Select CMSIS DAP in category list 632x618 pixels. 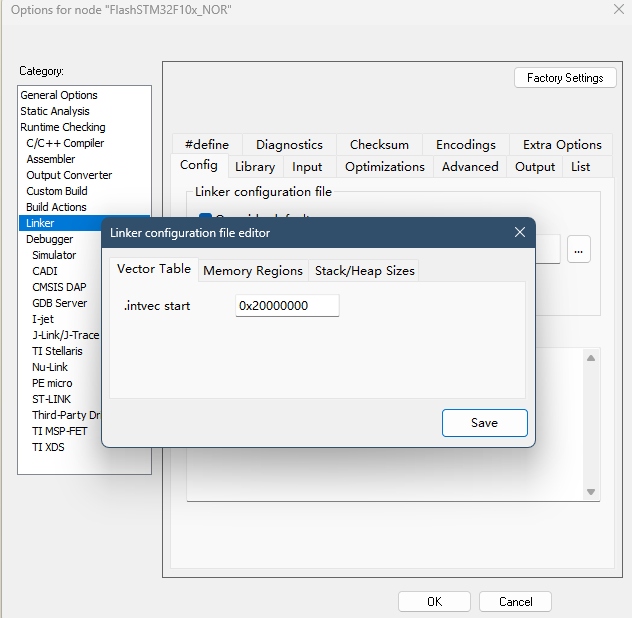click(x=59, y=287)
